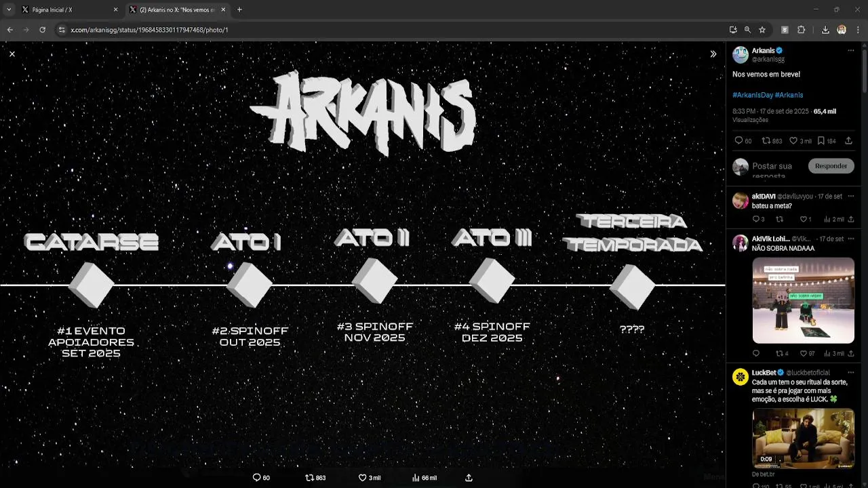Open browser downloads
The width and height of the screenshot is (868, 488).
tap(825, 30)
